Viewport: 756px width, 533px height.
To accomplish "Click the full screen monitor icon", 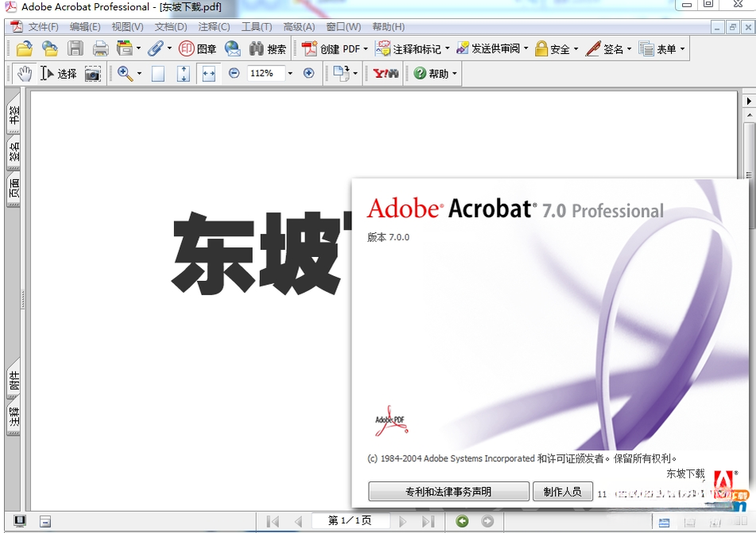I will coord(20,521).
